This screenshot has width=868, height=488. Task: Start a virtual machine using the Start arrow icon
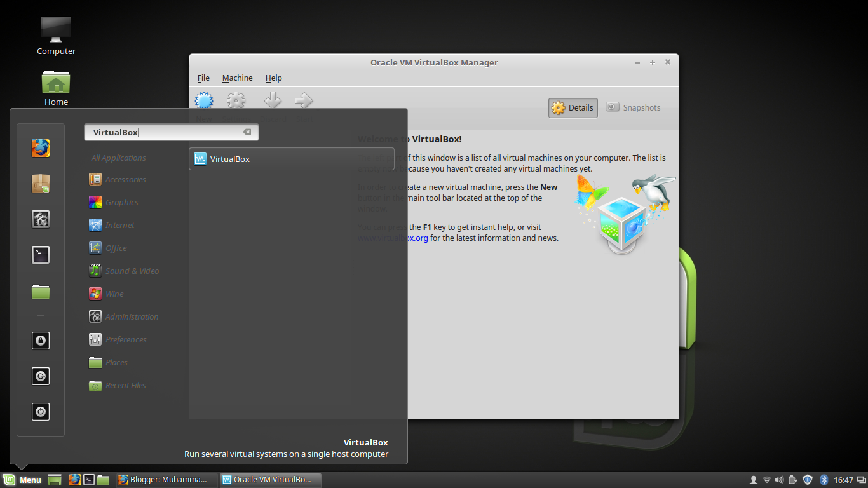click(304, 100)
